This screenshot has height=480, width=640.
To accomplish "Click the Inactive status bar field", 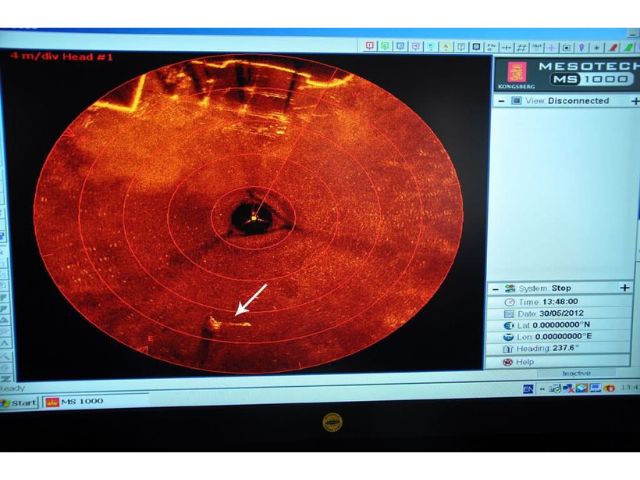I will (x=576, y=373).
